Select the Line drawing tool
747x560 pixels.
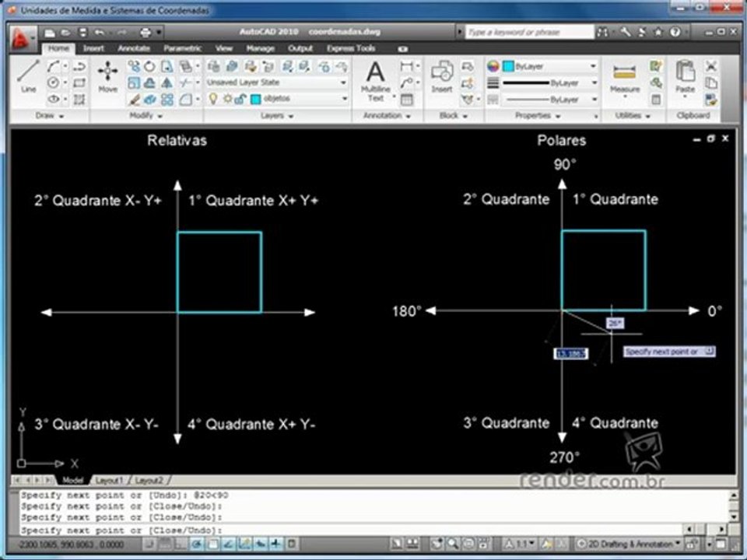click(28, 76)
